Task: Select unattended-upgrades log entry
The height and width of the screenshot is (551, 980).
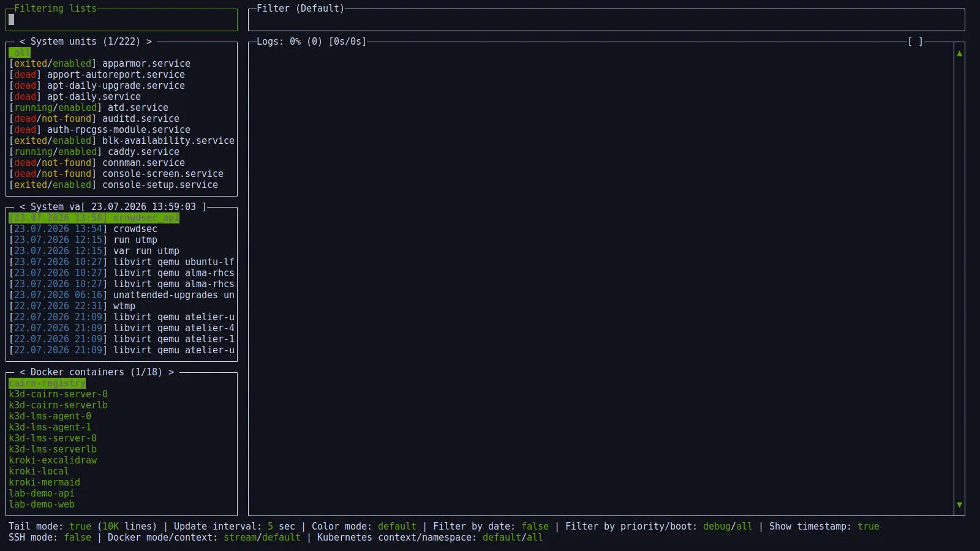Action: pyautogui.click(x=122, y=295)
